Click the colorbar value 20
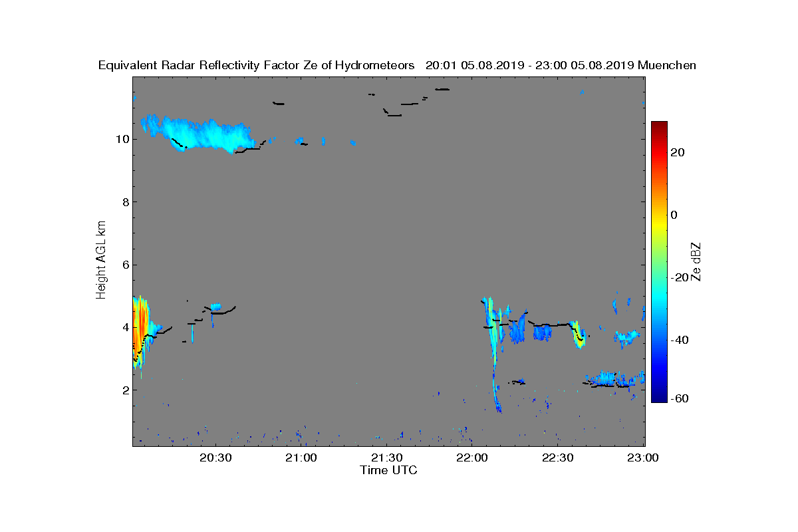This screenshot has width=798, height=532. pos(678,152)
